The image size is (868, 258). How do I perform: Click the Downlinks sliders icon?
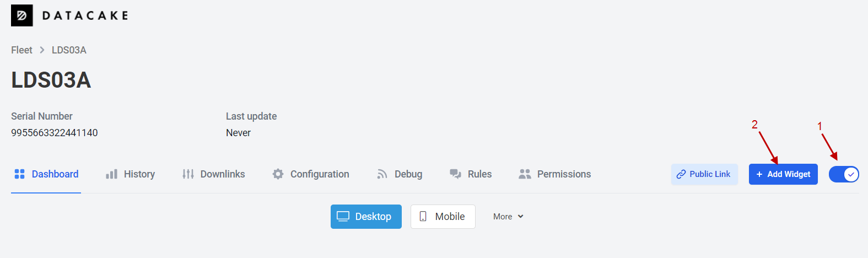(188, 174)
